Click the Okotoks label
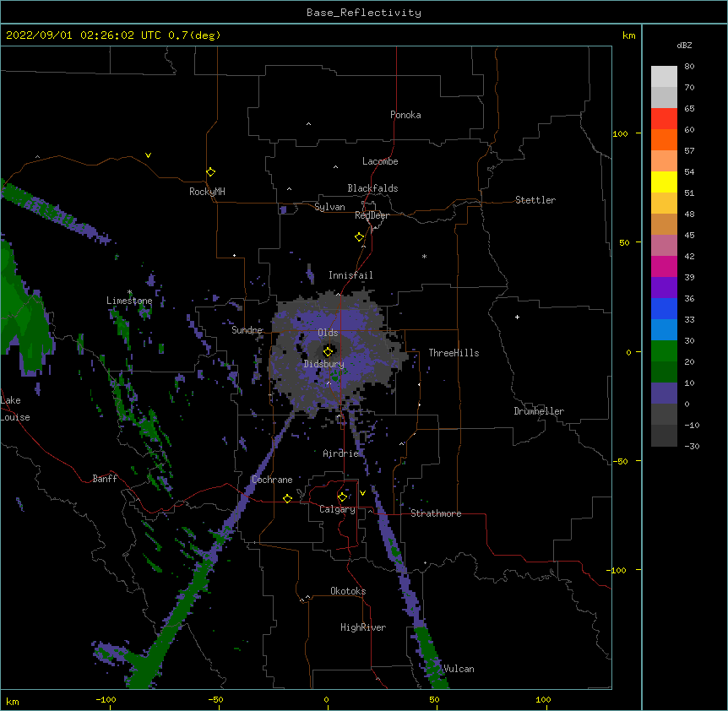 click(348, 591)
